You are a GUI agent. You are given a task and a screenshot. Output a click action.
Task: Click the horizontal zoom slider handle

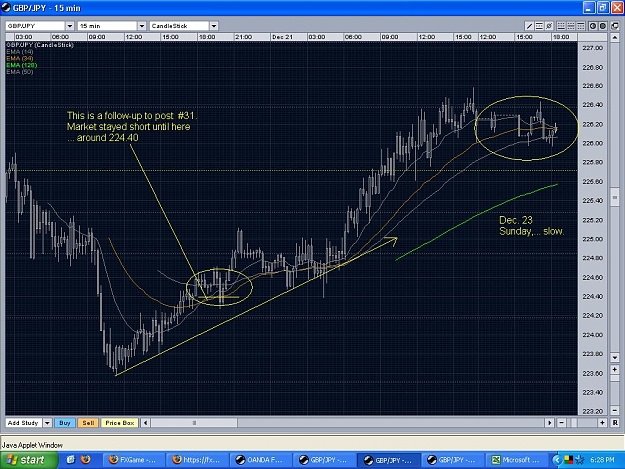574,423
